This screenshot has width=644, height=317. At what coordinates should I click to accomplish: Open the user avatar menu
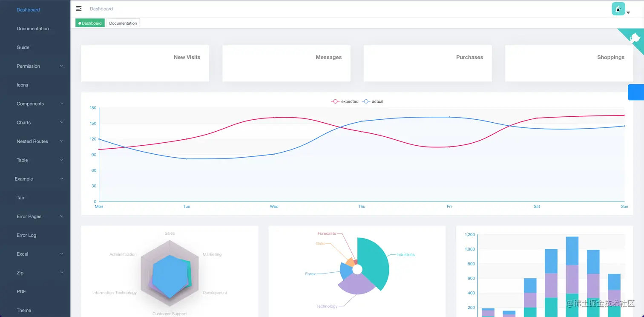(x=618, y=9)
